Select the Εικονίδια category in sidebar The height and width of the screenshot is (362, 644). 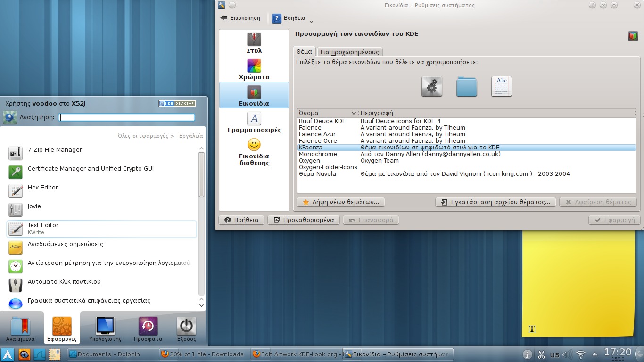pos(254,96)
